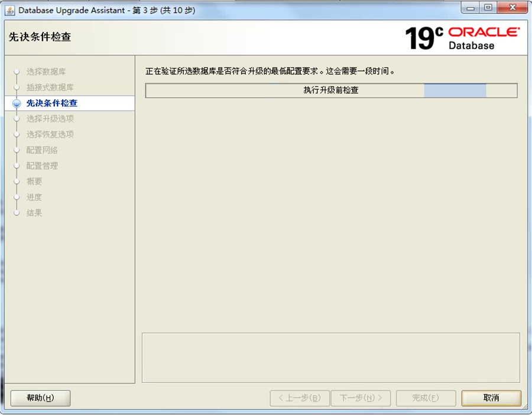Switch to the 选择数据库 sidebar step
This screenshot has width=532, height=415.
[x=44, y=71]
